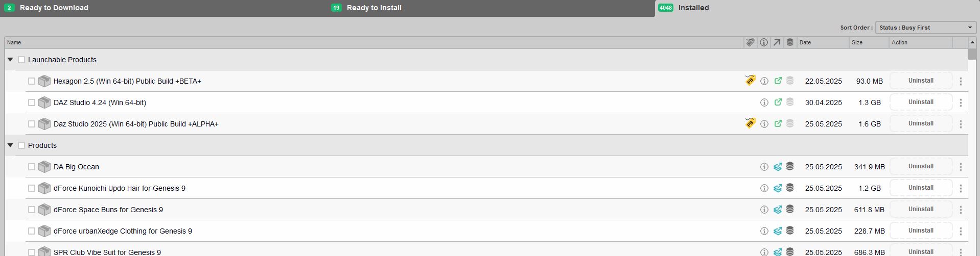
Task: Collapse the Launchable Products group
Action: click(x=10, y=60)
